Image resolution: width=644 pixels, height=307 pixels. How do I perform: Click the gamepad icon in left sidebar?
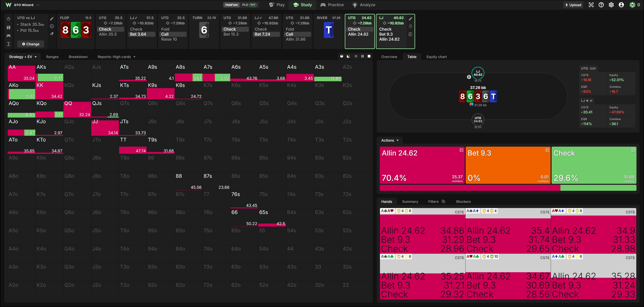pos(9,36)
